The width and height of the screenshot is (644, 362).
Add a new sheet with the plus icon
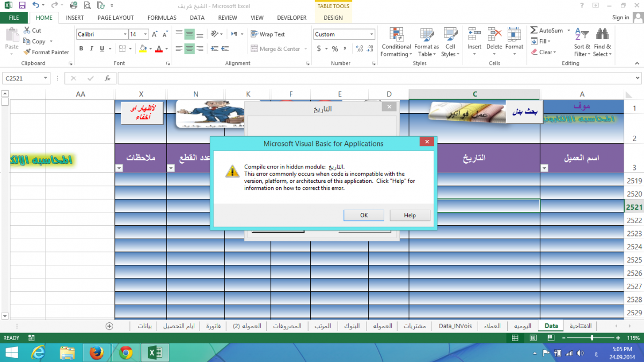109,326
